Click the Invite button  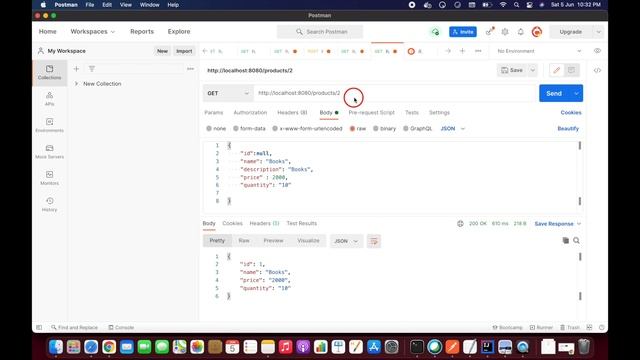463,32
